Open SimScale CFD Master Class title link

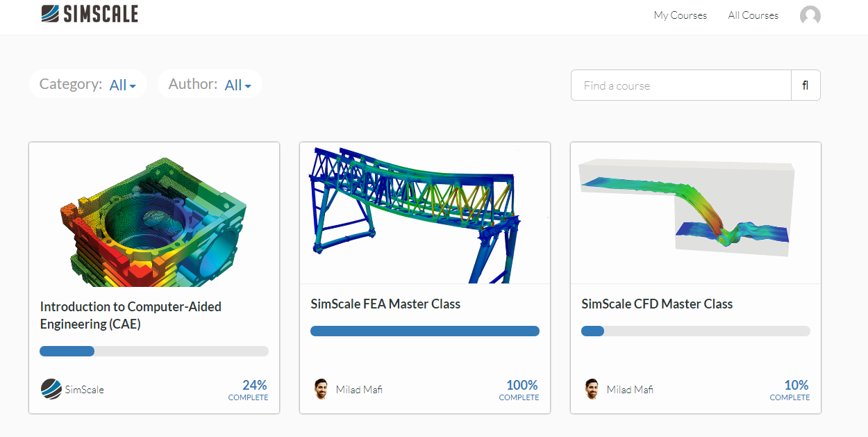tap(657, 304)
